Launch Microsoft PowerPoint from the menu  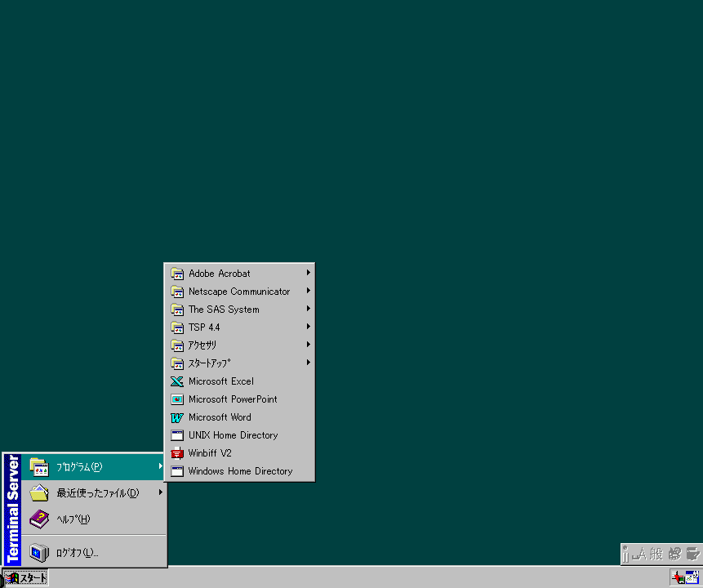click(239, 399)
